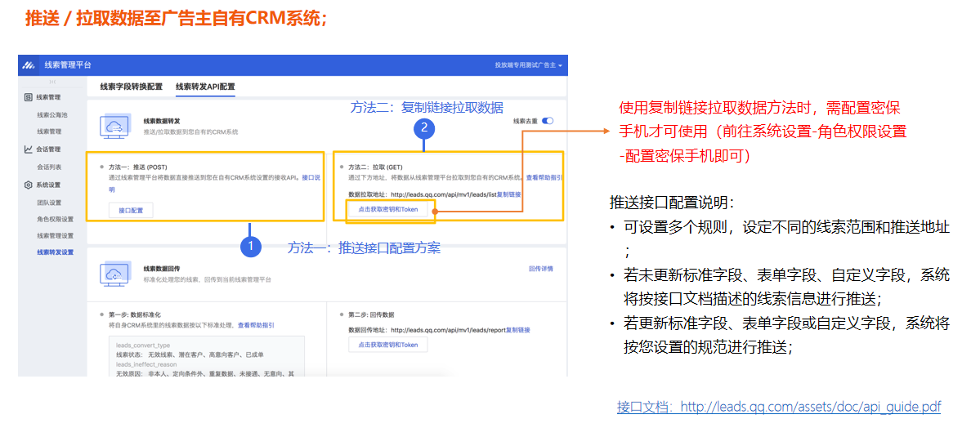980x437 pixels.
Task: Click the 线索管理 section icon in sidebar
Action: 28,97
